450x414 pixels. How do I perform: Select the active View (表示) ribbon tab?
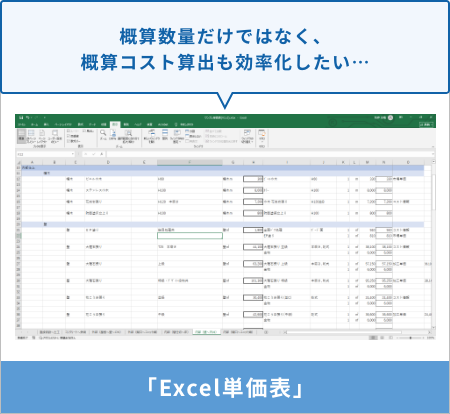point(115,124)
